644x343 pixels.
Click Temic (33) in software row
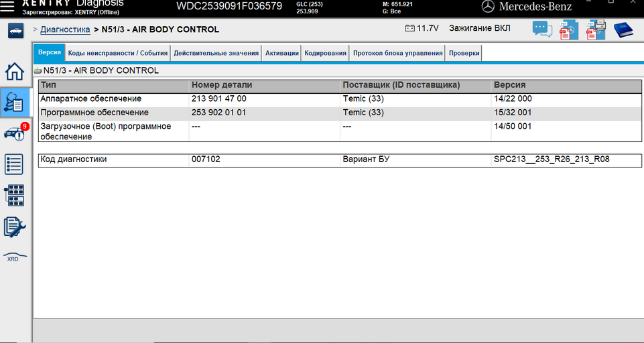point(363,113)
